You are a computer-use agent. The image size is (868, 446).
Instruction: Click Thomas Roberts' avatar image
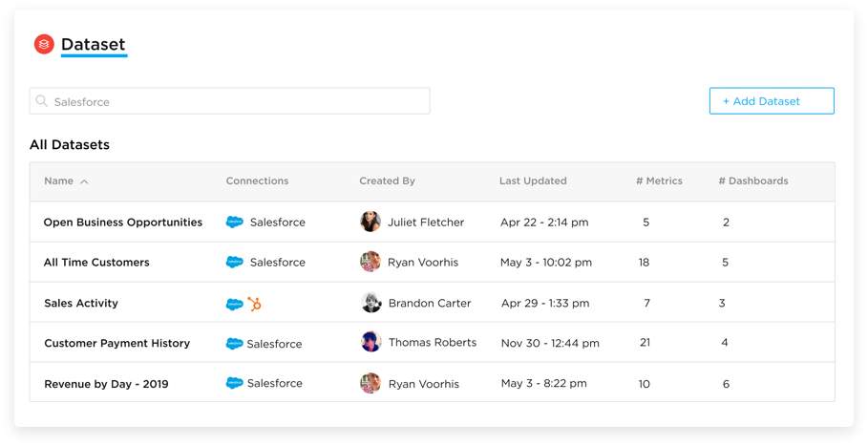(371, 342)
